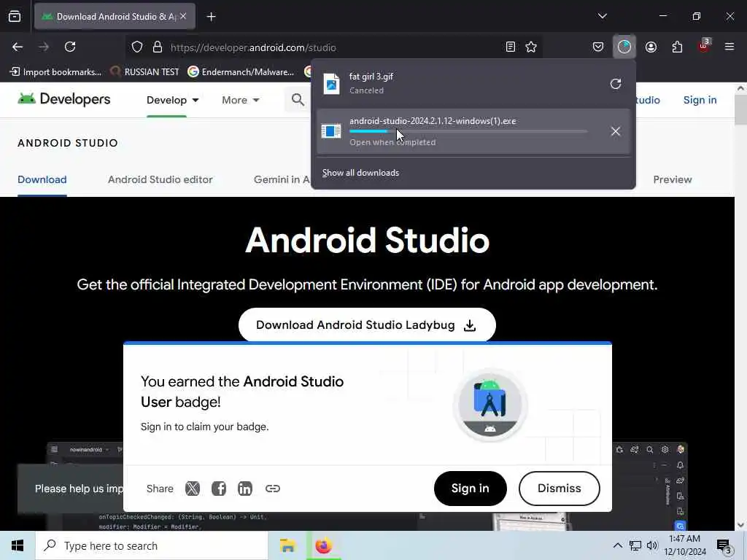
Task: Open the Save to Pocket icon
Action: (x=598, y=47)
